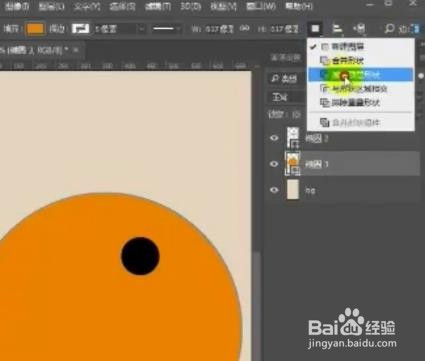Click the lock transparent pixels icon
This screenshot has height=361, width=425.
296,115
